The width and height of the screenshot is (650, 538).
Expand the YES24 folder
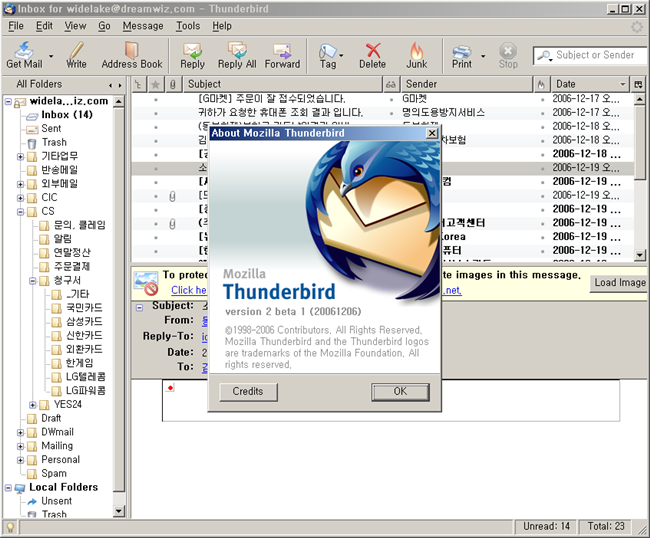coord(33,405)
